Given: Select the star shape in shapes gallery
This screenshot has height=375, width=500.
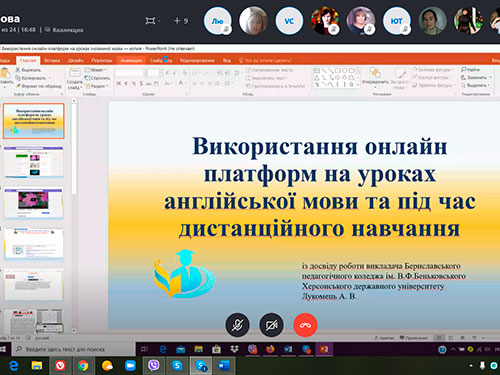Looking at the screenshot, I should pos(351,84).
